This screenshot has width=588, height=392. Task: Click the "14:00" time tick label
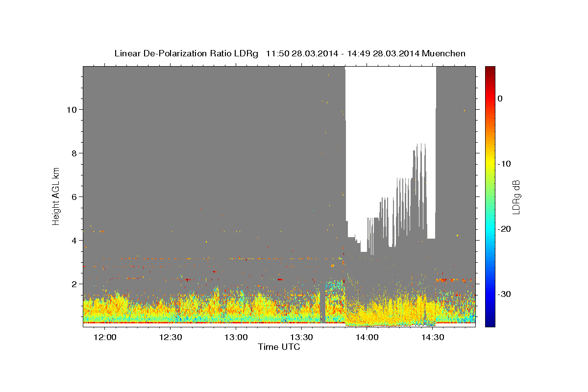click(x=367, y=338)
